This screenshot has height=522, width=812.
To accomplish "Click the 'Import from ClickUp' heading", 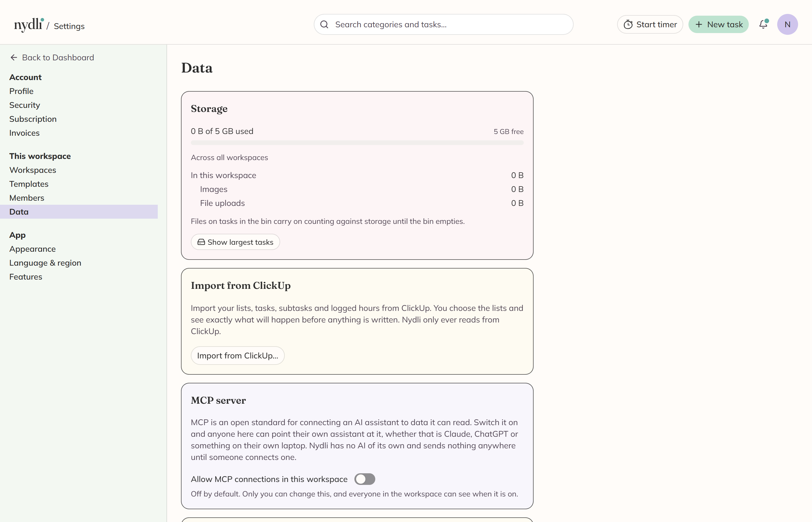I will pos(241,285).
